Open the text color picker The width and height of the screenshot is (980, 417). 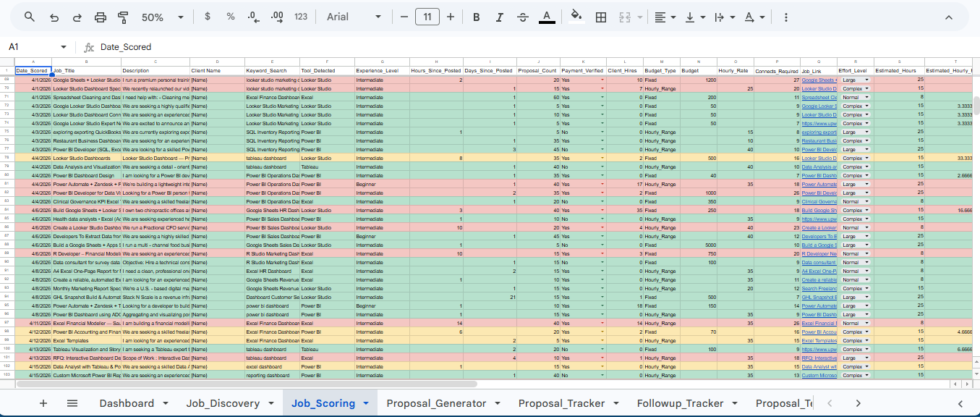547,17
